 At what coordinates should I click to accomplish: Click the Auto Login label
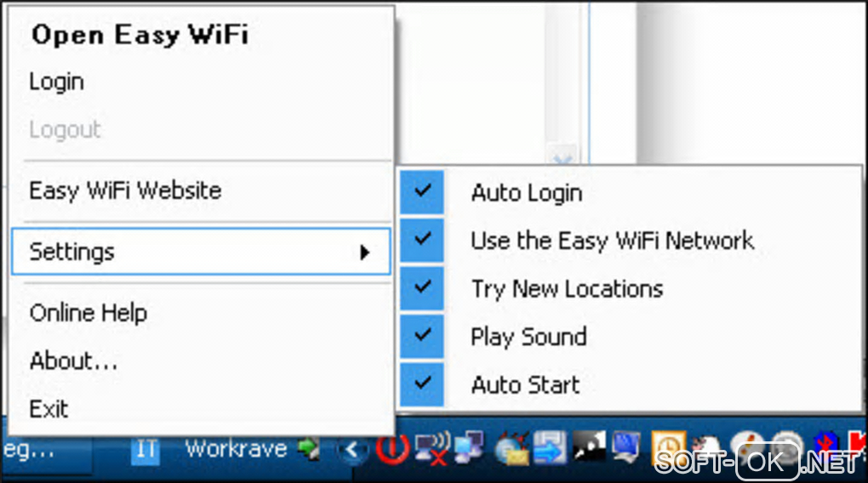point(527,193)
